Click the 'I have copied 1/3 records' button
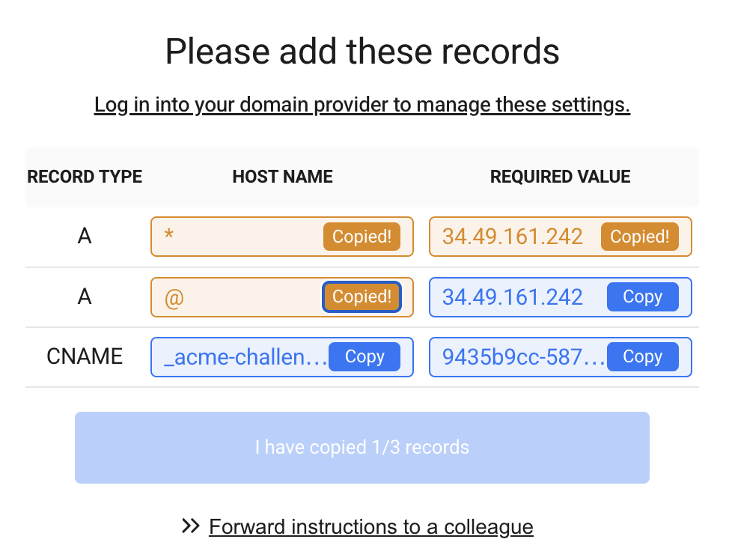This screenshot has width=729, height=560. pos(362,448)
